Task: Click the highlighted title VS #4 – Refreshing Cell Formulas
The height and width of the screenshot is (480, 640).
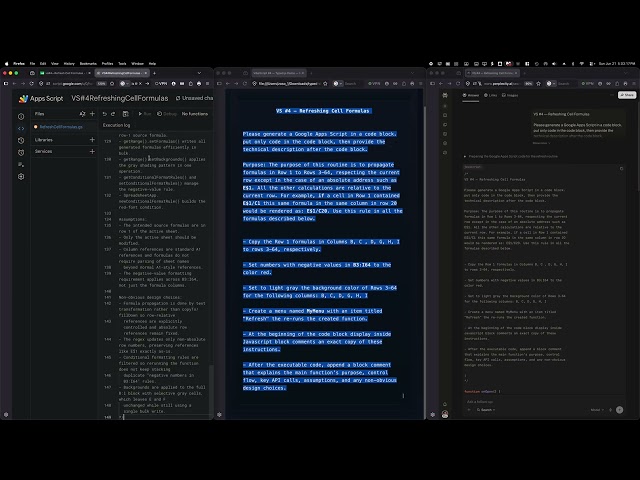Action: click(322, 111)
